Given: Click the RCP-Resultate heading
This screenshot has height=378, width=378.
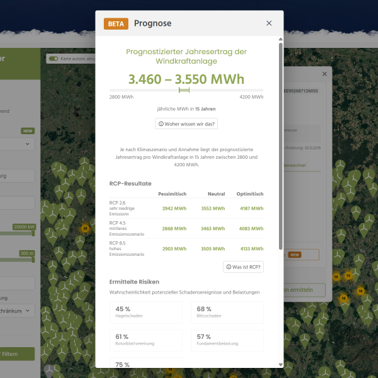Looking at the screenshot, I should pyautogui.click(x=130, y=184).
